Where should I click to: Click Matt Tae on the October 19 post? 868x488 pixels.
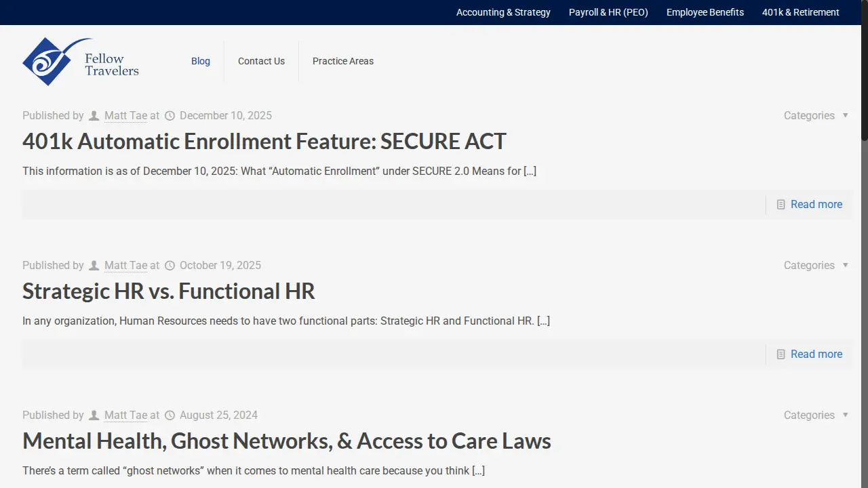click(125, 266)
